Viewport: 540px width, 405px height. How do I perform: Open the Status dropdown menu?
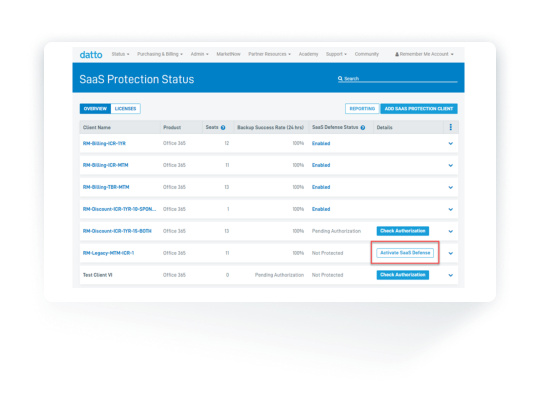120,54
